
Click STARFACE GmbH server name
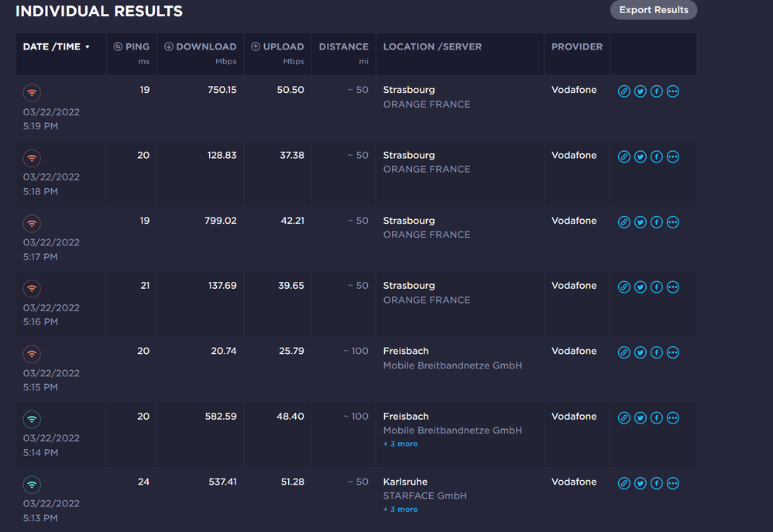tap(425, 496)
